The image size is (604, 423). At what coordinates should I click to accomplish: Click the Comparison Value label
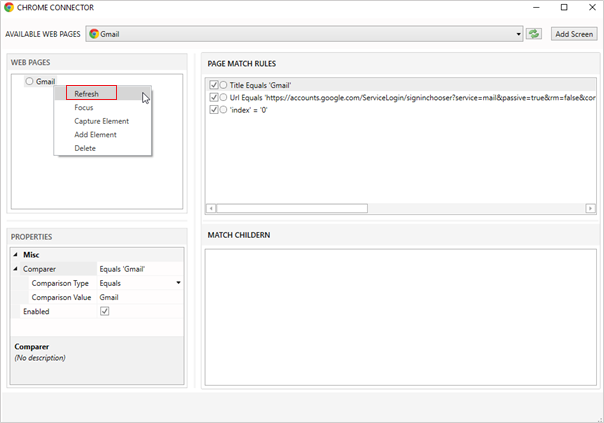pos(61,297)
